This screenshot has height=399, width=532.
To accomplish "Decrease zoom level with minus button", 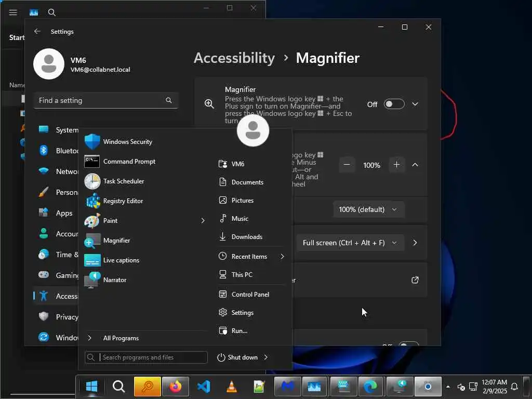I will 347,165.
